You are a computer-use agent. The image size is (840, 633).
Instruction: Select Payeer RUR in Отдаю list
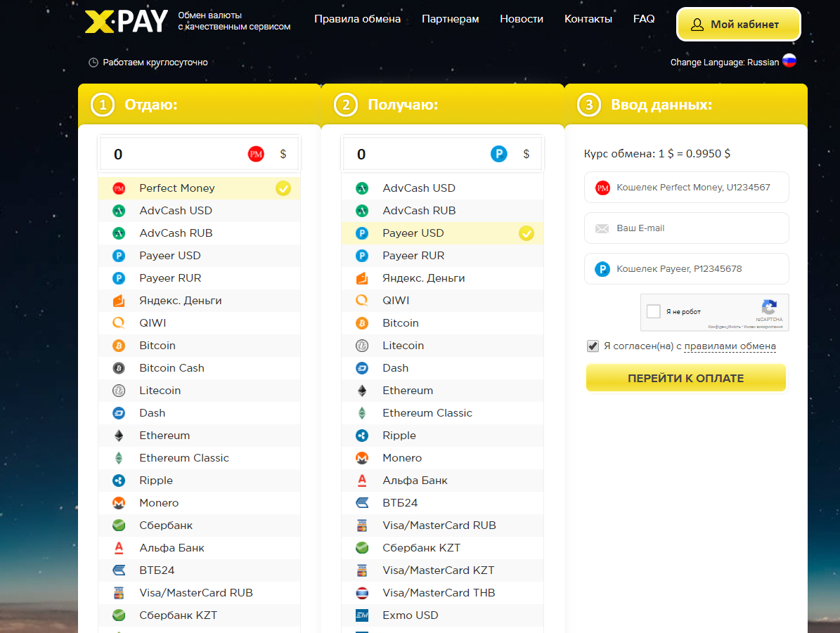[200, 278]
